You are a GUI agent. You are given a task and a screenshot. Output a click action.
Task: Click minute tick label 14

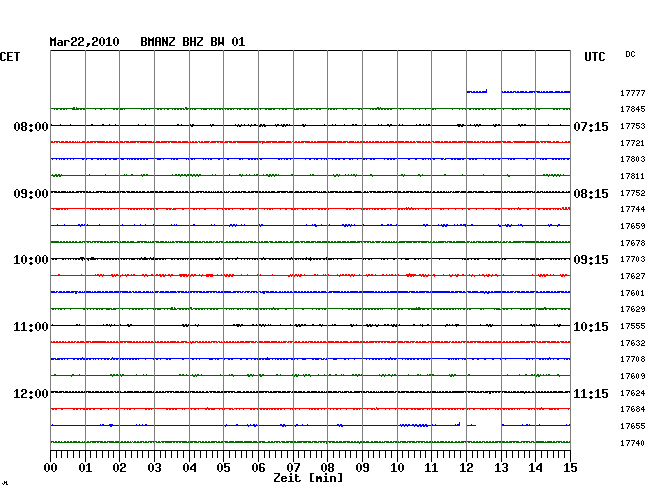coord(535,468)
